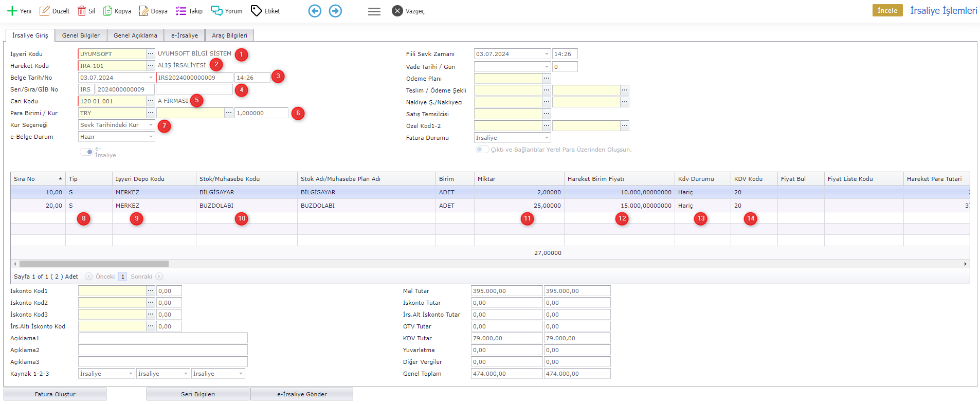Open lookup for Ödeme Planı
Viewport: 980px width, 404px height.
click(547, 78)
